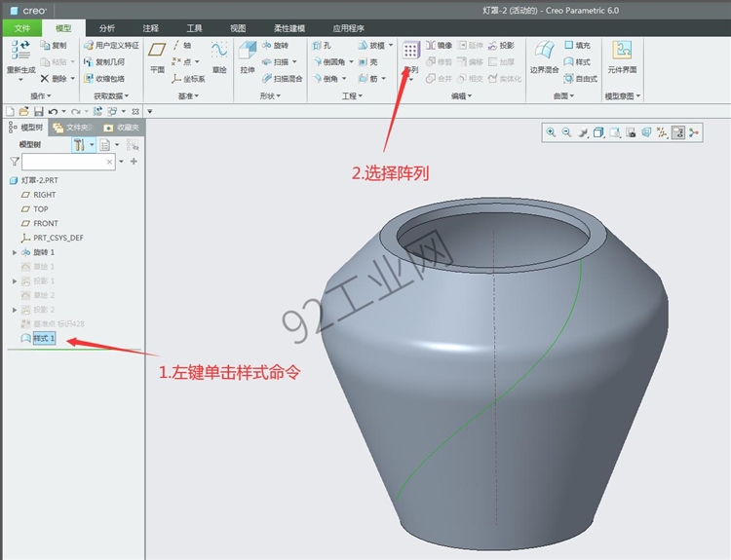The width and height of the screenshot is (731, 560).
Task: Expand 投影 1 in model tree
Action: [15, 280]
